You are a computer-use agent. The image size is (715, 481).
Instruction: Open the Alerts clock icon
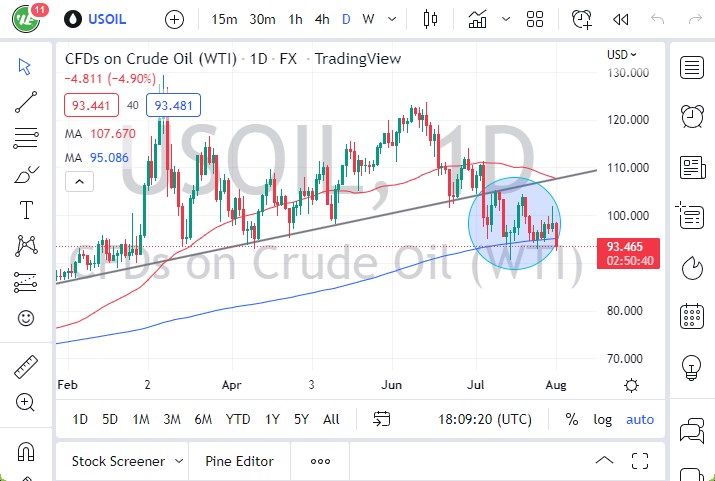pos(691,117)
